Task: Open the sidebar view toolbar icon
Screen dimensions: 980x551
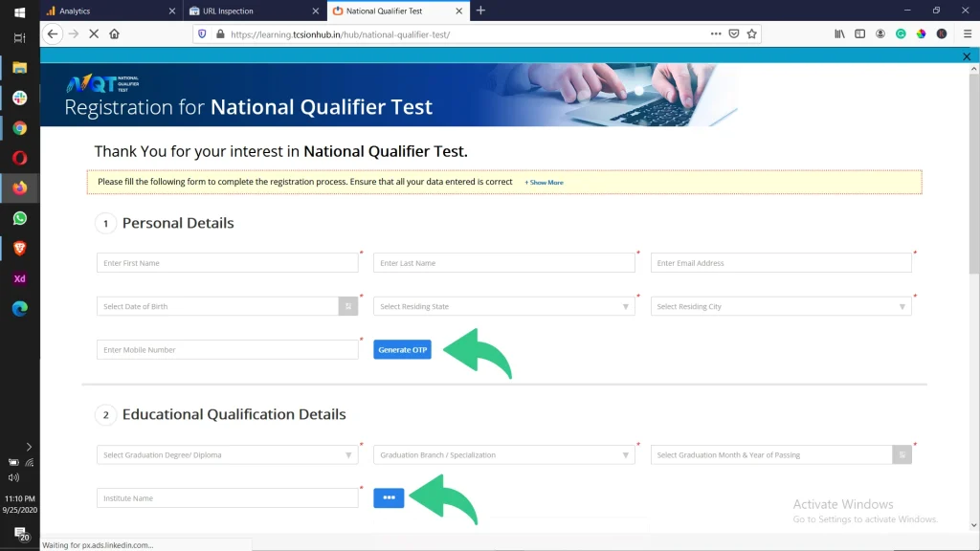Action: (x=859, y=33)
